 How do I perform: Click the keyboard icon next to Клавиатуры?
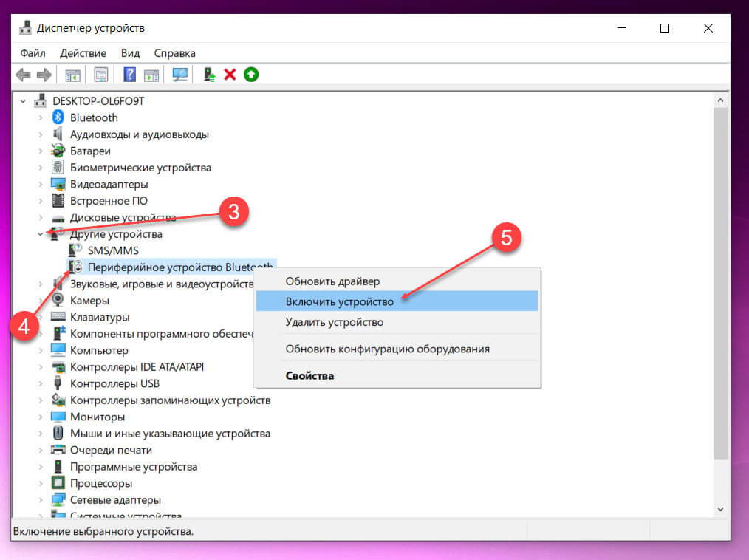tap(58, 316)
